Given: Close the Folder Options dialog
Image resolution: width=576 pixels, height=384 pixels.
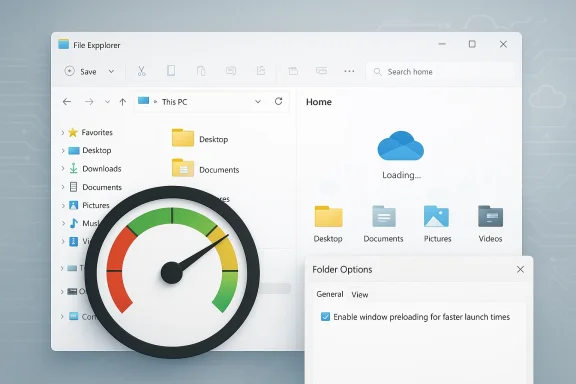Looking at the screenshot, I should point(520,269).
